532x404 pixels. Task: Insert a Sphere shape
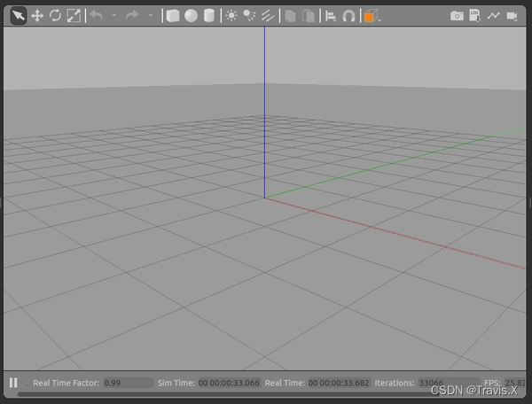(191, 16)
